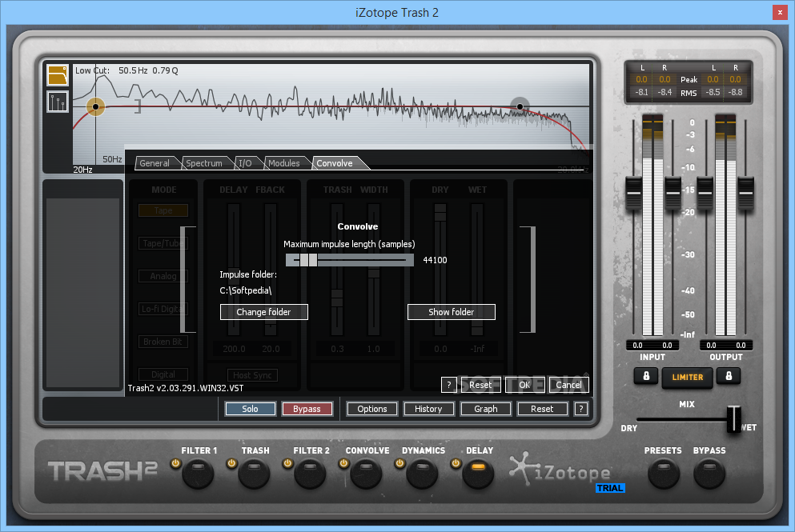Toggle the Filter 1 power button
This screenshot has height=532, width=795.
pos(175,463)
